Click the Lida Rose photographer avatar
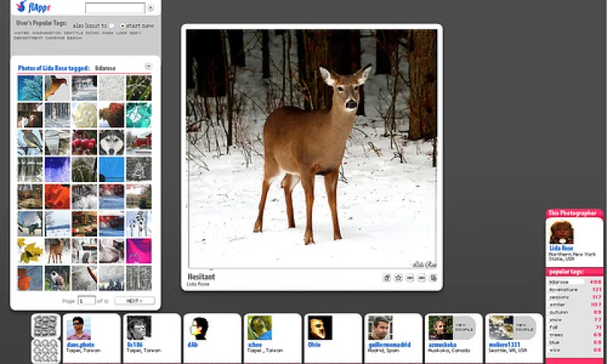The width and height of the screenshot is (607, 364). tap(561, 232)
